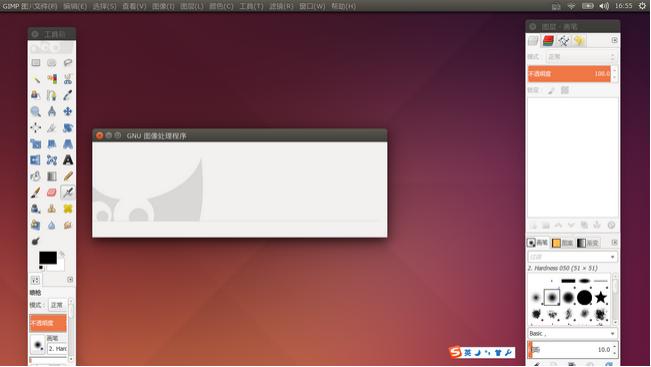Screen dimensions: 651x367
Task: Open the system volume indicator
Action: pyautogui.click(x=604, y=6)
